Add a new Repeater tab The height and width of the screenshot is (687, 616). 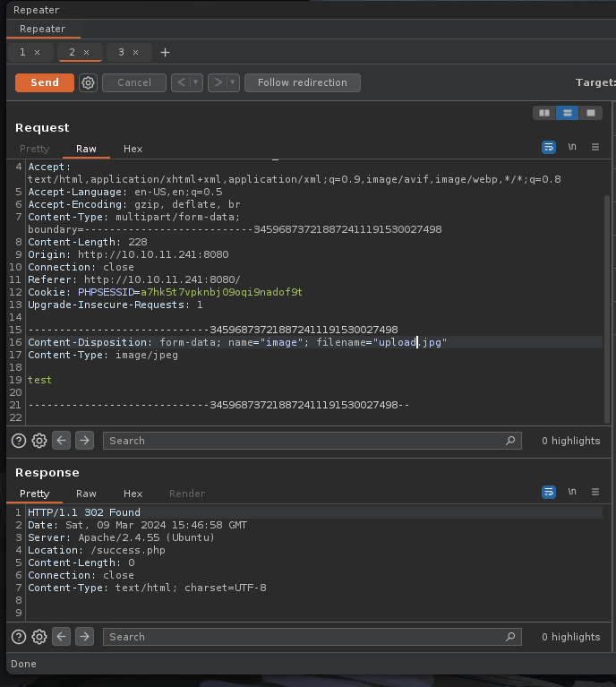[x=165, y=53]
